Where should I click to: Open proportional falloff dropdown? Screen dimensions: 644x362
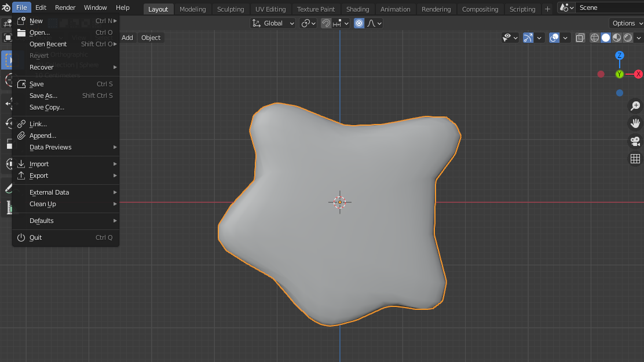point(374,23)
